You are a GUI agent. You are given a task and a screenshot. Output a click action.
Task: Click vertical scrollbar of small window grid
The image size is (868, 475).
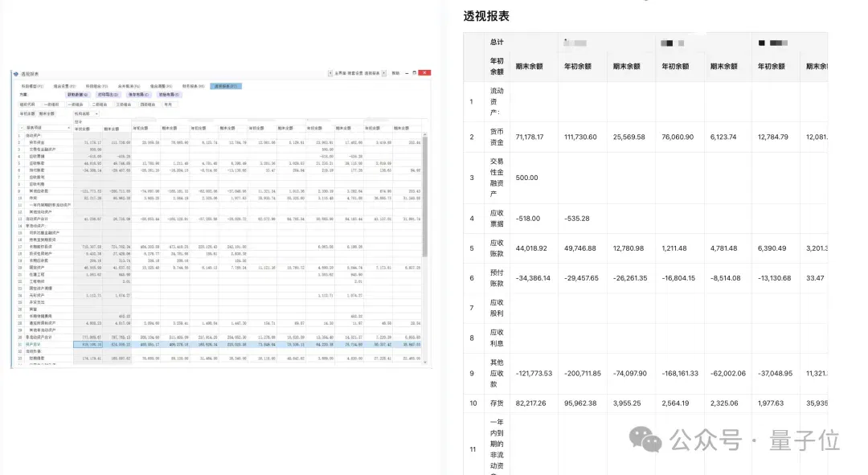[424, 197]
